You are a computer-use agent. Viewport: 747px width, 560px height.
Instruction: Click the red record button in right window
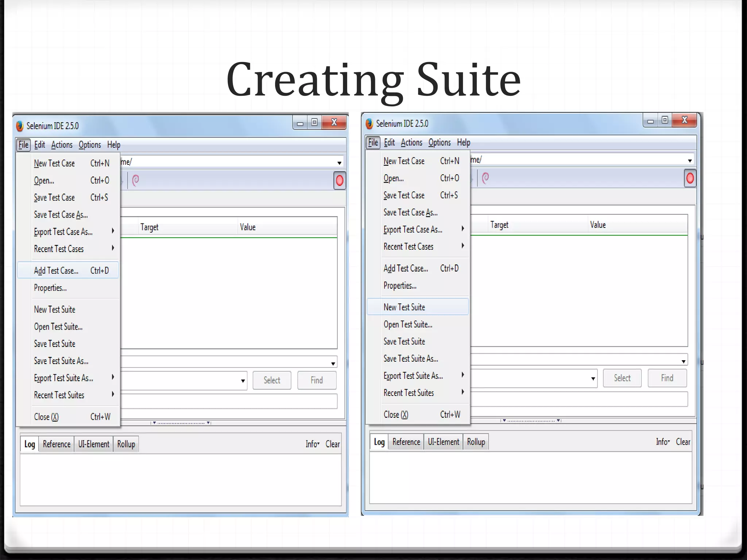(690, 178)
